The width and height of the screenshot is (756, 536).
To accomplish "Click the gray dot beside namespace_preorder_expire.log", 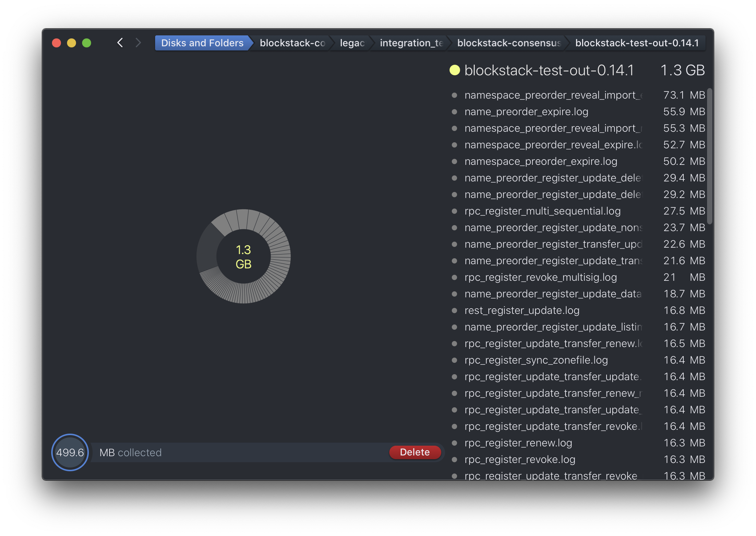I will [454, 161].
